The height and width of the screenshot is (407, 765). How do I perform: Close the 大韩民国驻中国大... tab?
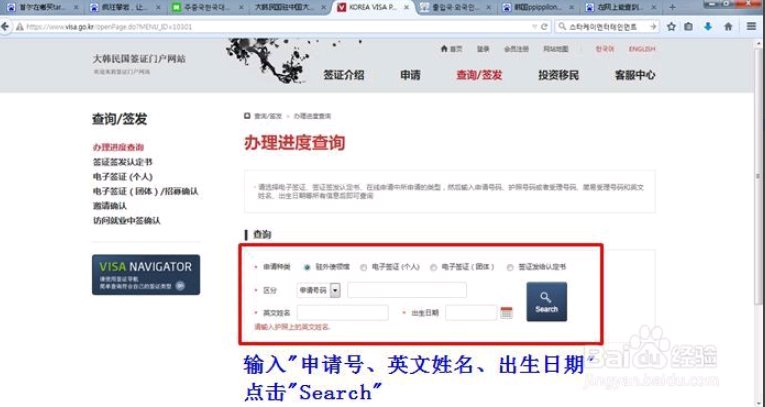coord(323,8)
